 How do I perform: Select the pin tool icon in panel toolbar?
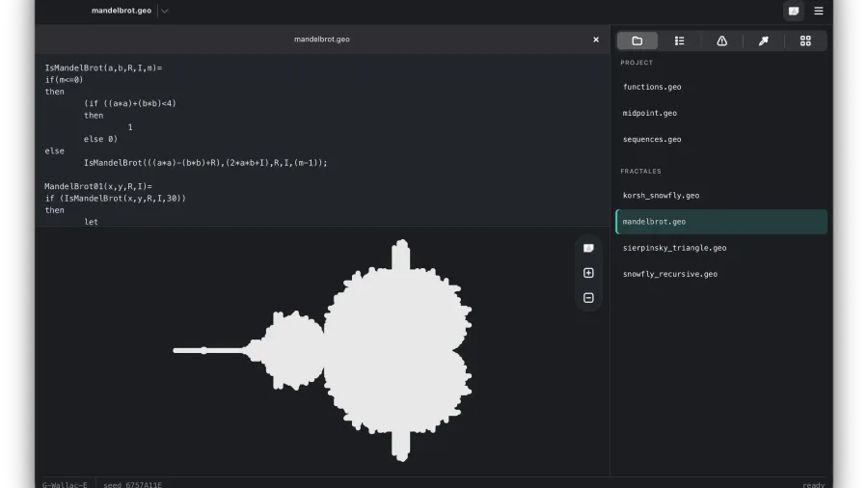764,41
